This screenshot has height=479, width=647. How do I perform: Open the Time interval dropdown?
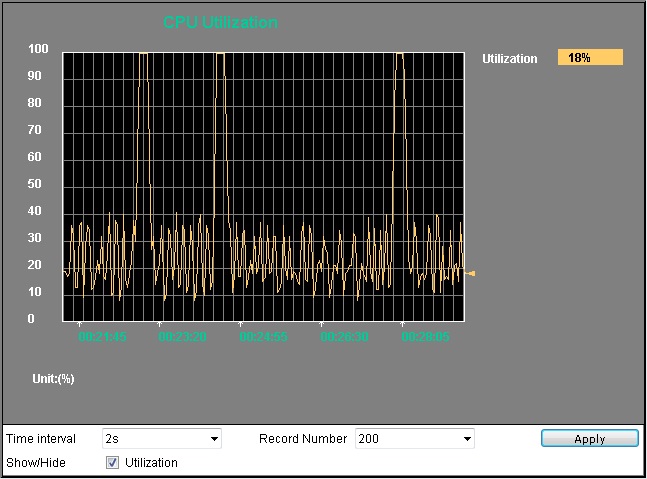click(161, 439)
